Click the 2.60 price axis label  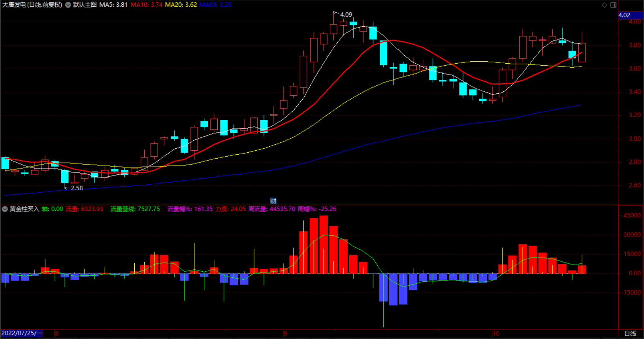coord(635,185)
